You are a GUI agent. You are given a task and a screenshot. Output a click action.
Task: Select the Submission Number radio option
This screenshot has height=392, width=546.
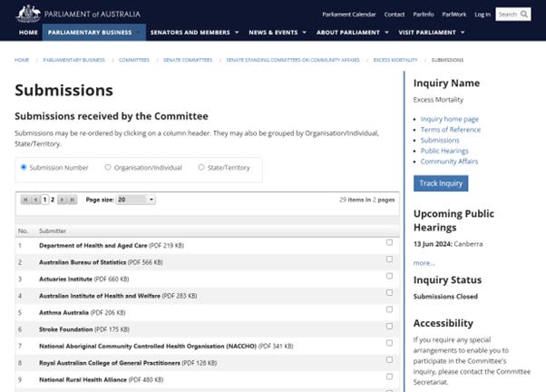click(24, 167)
